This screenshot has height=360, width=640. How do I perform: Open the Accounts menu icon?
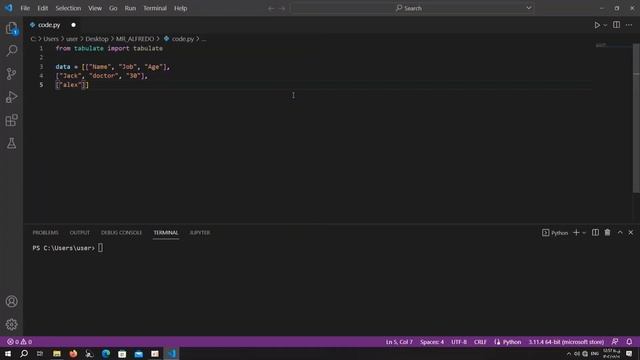(x=11, y=301)
